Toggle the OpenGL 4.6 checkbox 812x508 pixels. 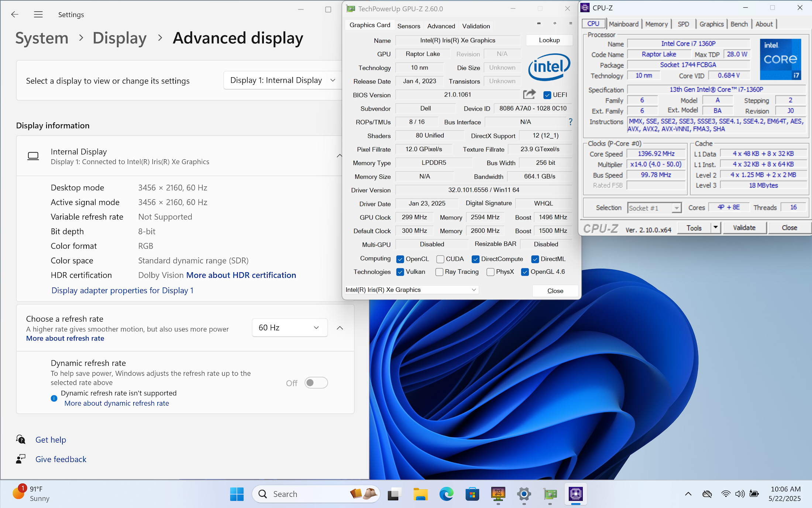coord(525,272)
